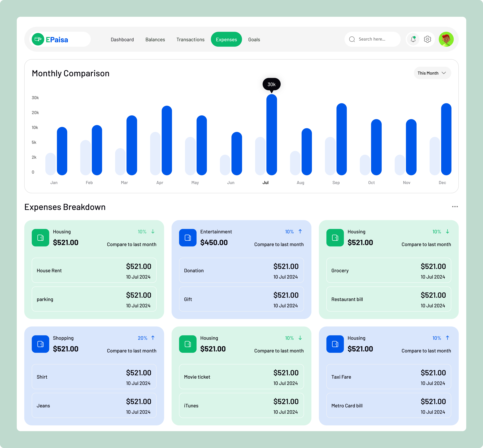The width and height of the screenshot is (483, 448).
Task: Go to the Dashboard page
Action: (122, 39)
